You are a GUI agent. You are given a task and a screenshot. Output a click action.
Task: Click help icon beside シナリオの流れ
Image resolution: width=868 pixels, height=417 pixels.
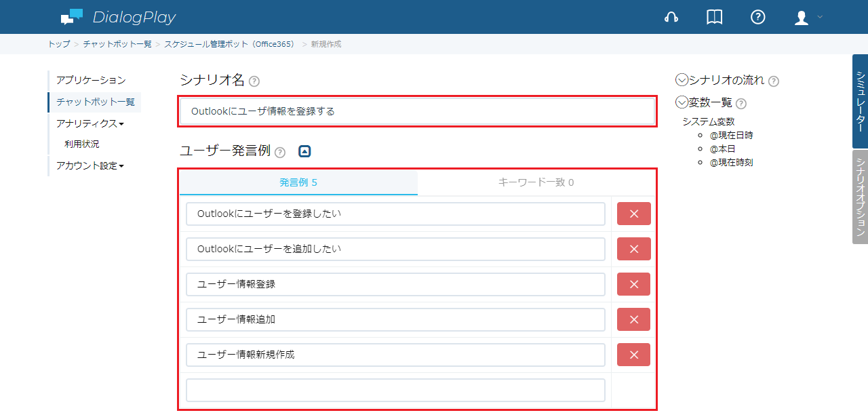tap(774, 81)
